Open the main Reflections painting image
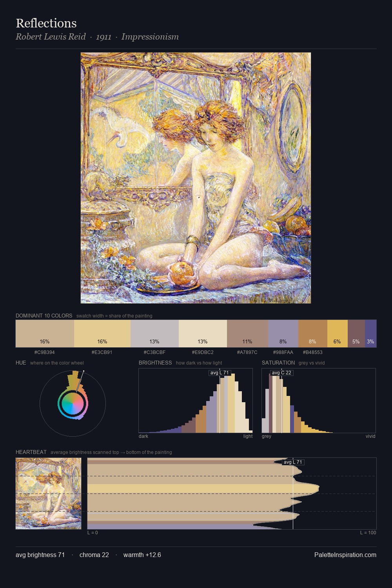This screenshot has height=588, width=392. point(196,178)
